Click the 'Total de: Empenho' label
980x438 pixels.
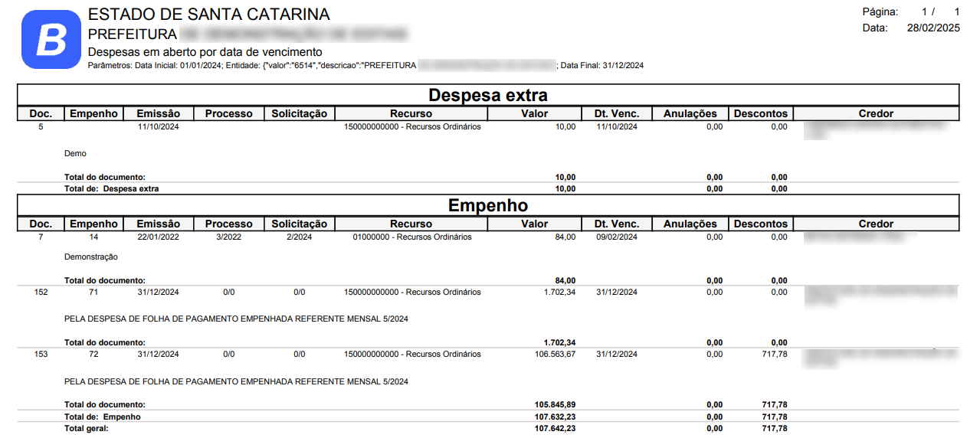103,417
